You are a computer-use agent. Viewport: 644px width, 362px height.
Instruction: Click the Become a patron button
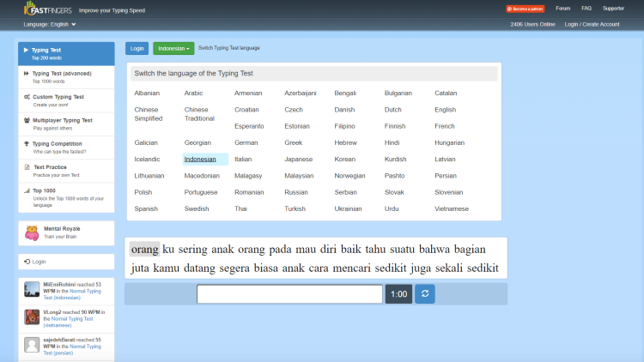pyautogui.click(x=525, y=9)
